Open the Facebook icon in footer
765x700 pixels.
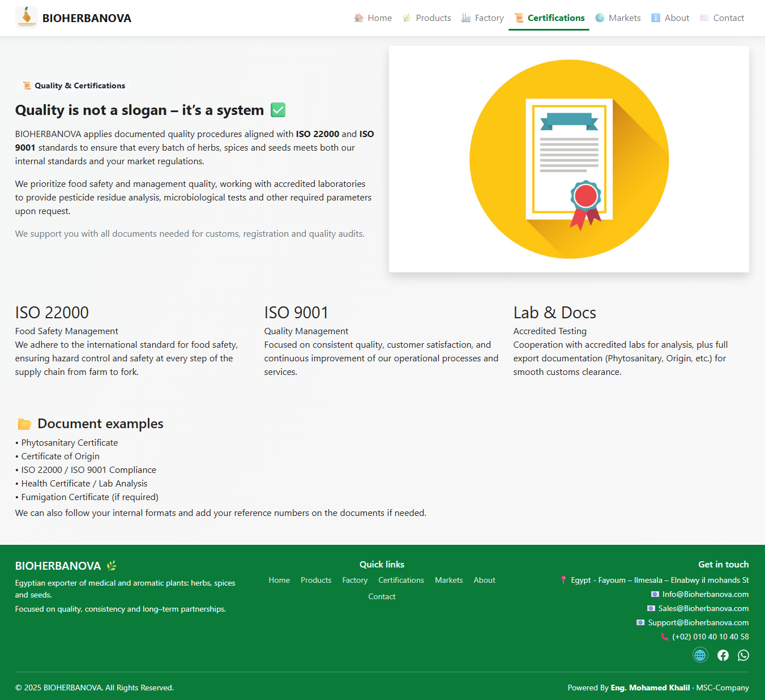[x=723, y=655]
